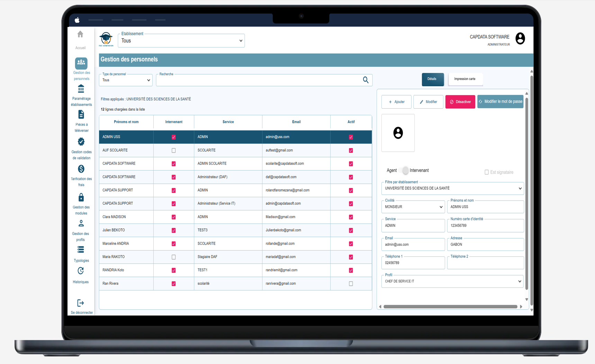Tick the Est signataire checkbox

tap(487, 172)
